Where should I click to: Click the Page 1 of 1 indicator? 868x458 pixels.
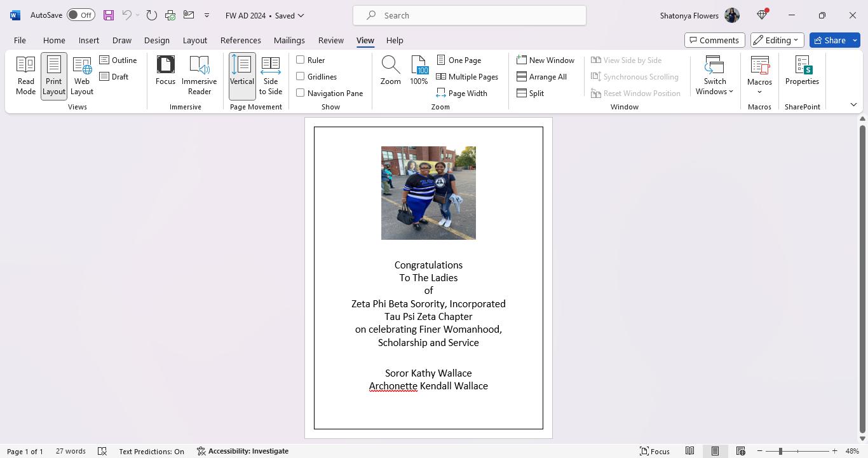tap(25, 451)
